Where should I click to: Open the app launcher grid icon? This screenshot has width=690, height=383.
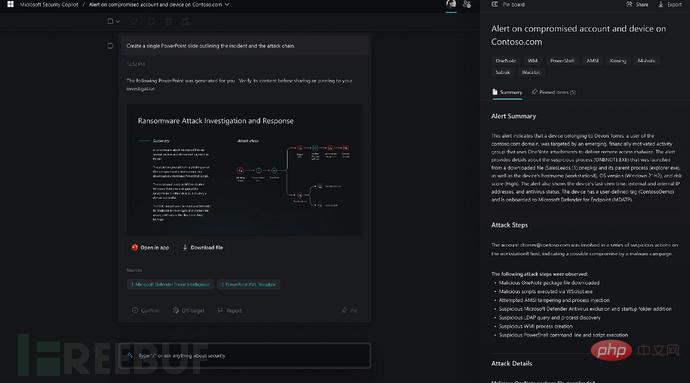10,4
